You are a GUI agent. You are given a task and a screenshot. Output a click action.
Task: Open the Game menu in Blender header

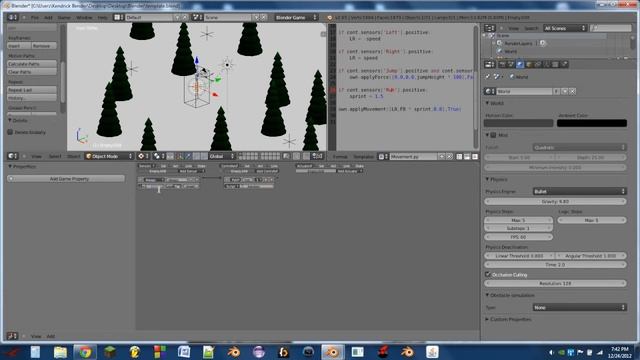point(64,18)
